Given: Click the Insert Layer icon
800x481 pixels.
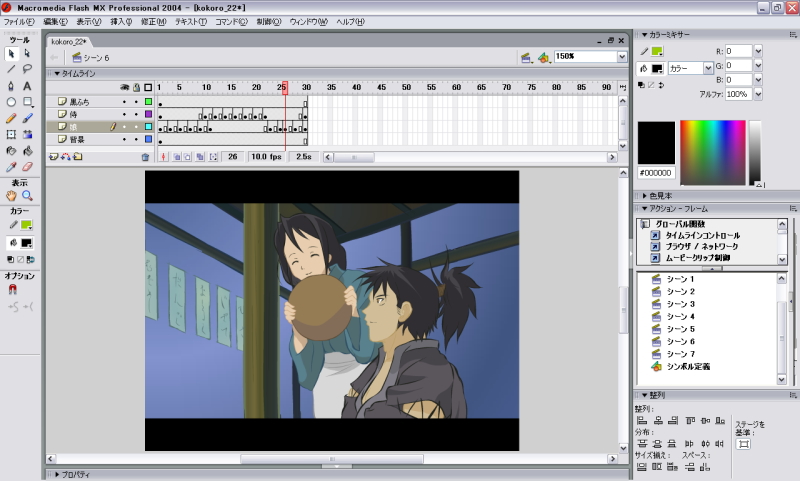Looking at the screenshot, I should 53,157.
